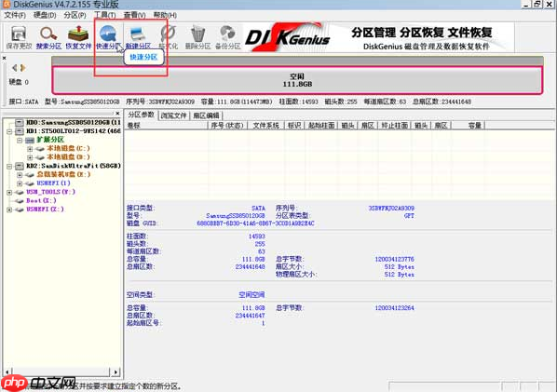The image size is (557, 392).
Task: Open the 帮助(H) menu
Action: coord(165,15)
